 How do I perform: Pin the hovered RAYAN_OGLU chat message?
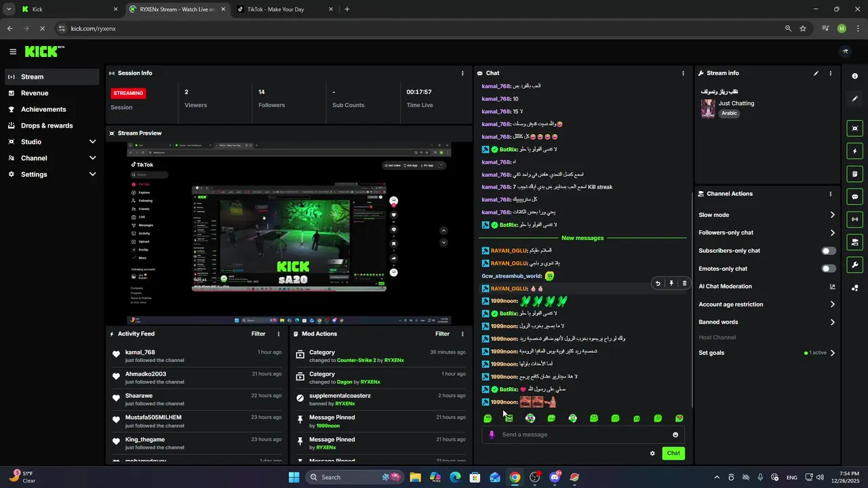[671, 283]
